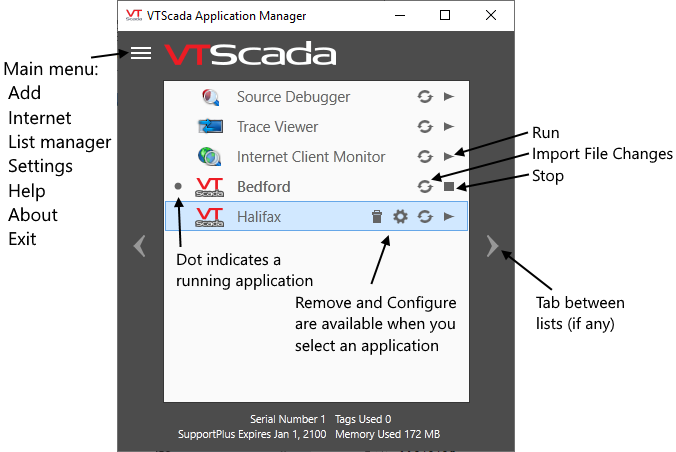
Task: Configure Halifax using the gear icon
Action: 400,216
